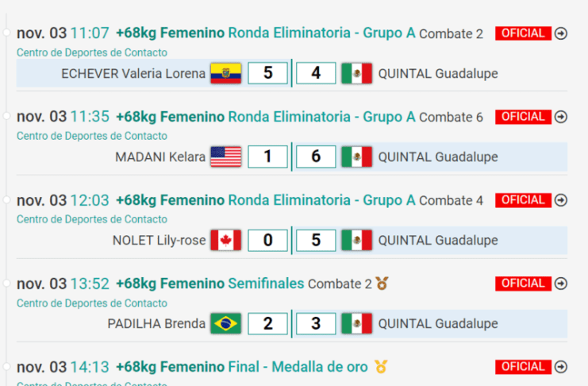Viewport: 588px width, 386px height.
Task: Click Centro de Deportes de Contacto under 12:03
Action: (92, 219)
